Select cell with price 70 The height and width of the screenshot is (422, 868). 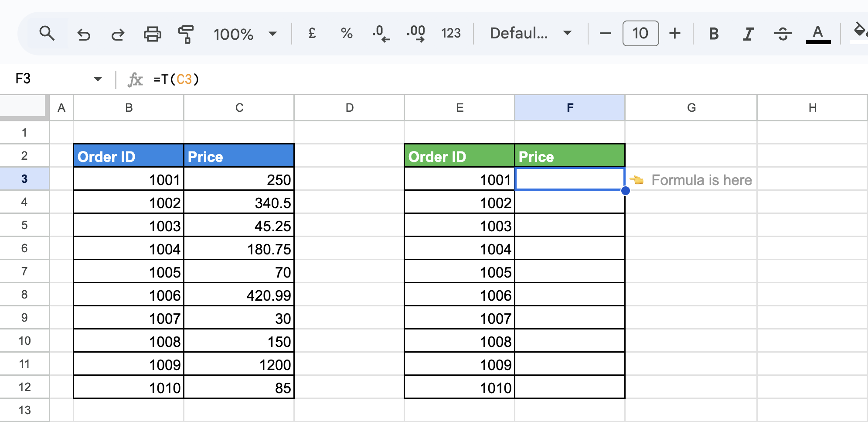coord(239,271)
